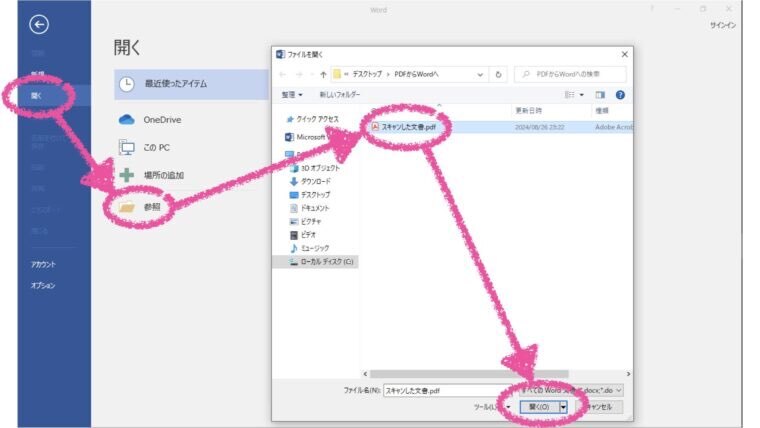
Task: Click 新しいフォルダー
Action: tap(339, 95)
